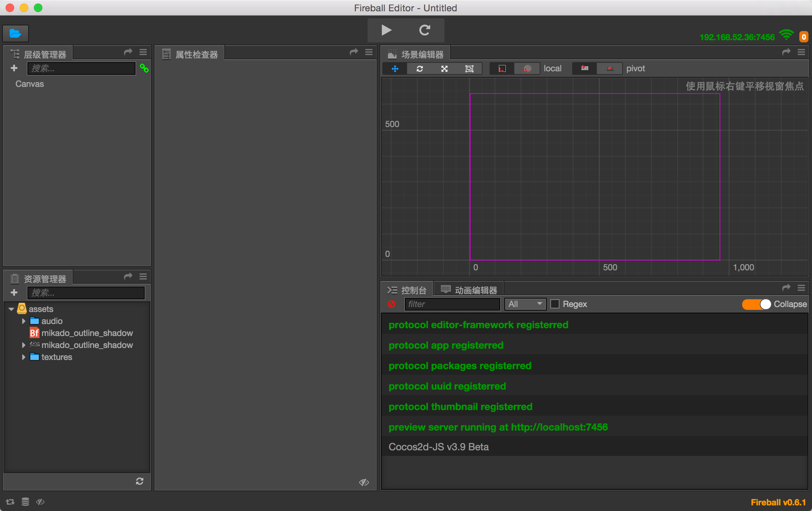
Task: Click the Fireball v0.6.1 version label
Action: pos(778,502)
